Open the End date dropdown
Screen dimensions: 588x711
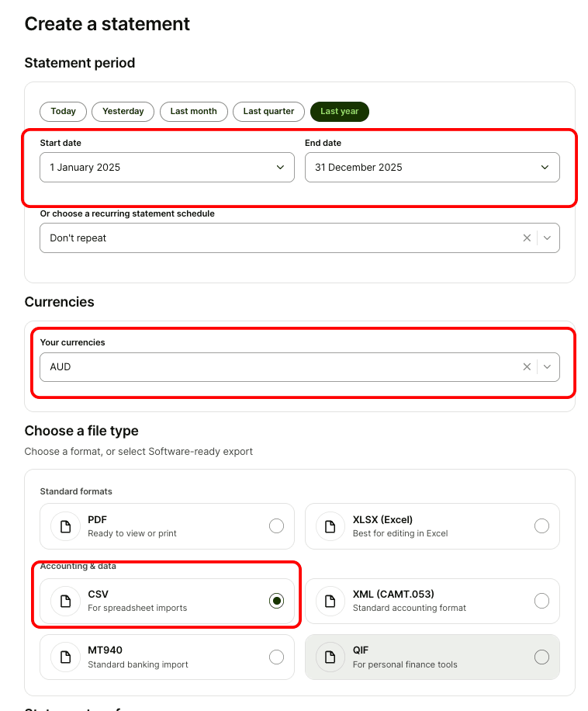432,168
